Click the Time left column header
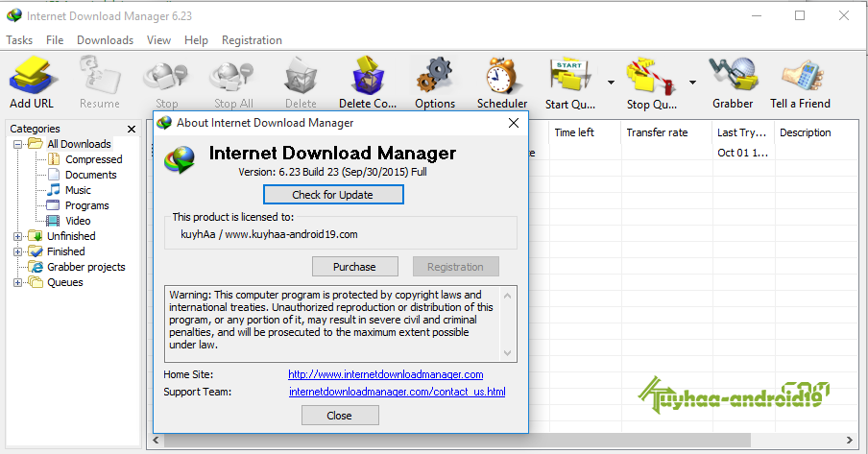This screenshot has width=868, height=454. [x=585, y=132]
